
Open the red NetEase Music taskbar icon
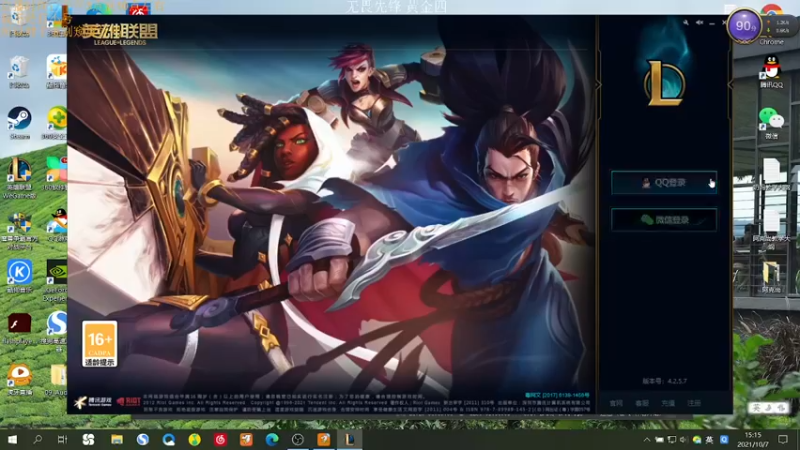(220, 439)
